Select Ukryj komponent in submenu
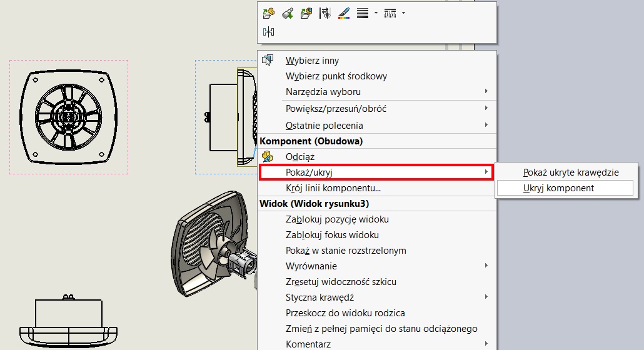This screenshot has height=350, width=644. click(x=565, y=188)
